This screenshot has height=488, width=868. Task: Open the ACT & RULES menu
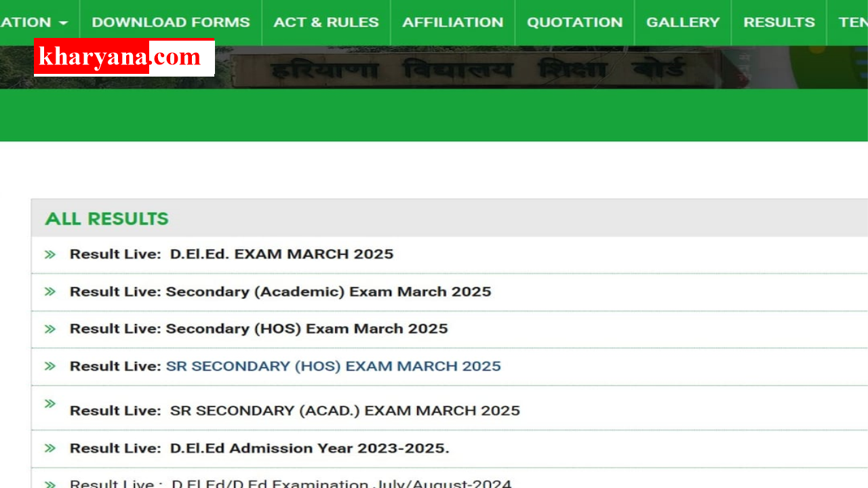[326, 22]
